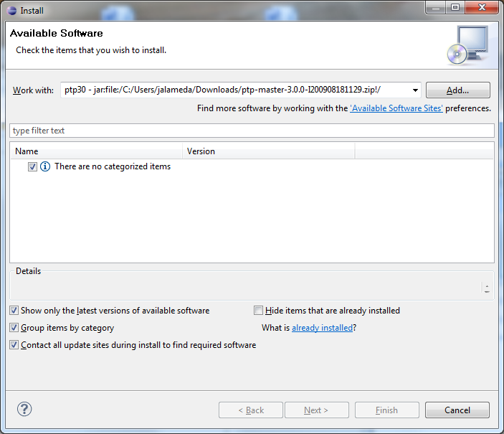
Task: Click the Cancel button
Action: (457, 410)
